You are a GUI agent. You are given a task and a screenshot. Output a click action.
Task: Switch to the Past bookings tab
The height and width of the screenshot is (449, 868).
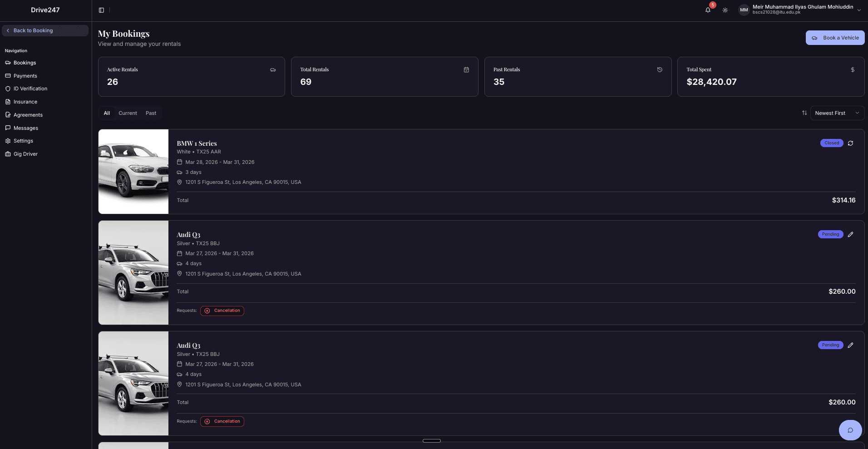click(151, 113)
